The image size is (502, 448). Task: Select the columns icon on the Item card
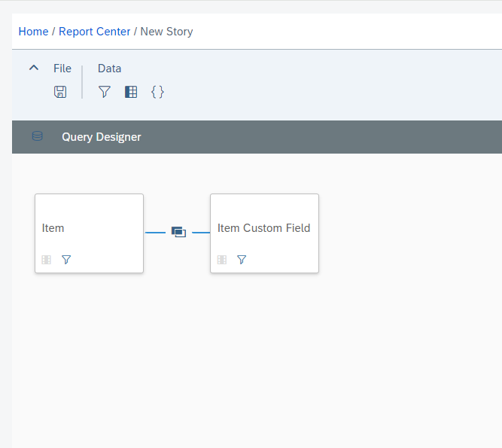point(47,259)
